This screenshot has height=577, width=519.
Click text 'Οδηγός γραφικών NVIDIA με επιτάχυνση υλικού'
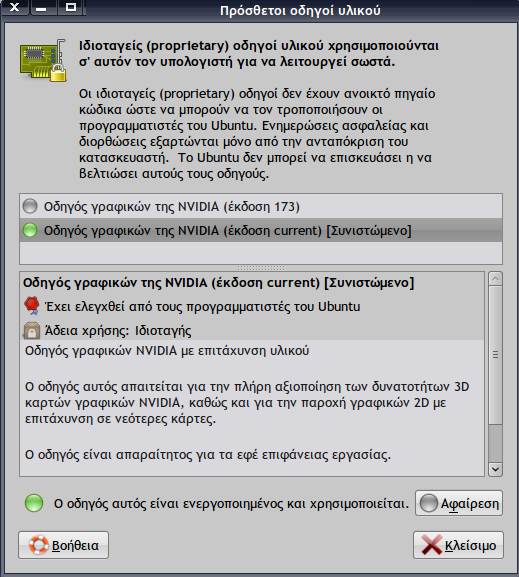tap(167, 351)
